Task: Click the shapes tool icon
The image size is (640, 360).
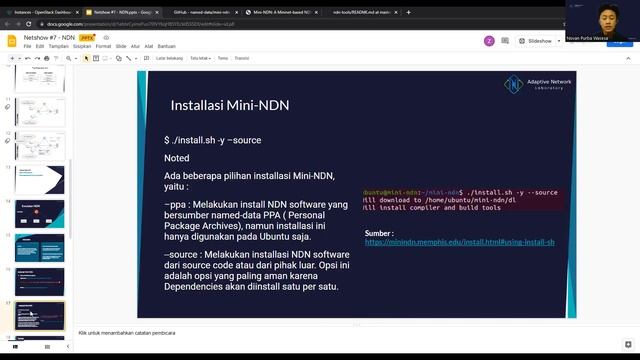Action: [x=119, y=58]
